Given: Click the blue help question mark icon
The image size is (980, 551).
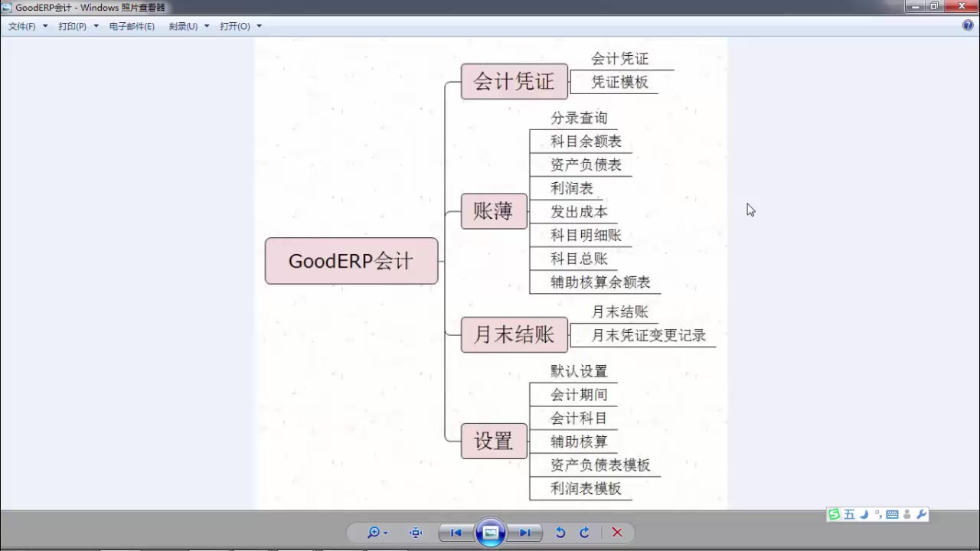Looking at the screenshot, I should (x=968, y=25).
